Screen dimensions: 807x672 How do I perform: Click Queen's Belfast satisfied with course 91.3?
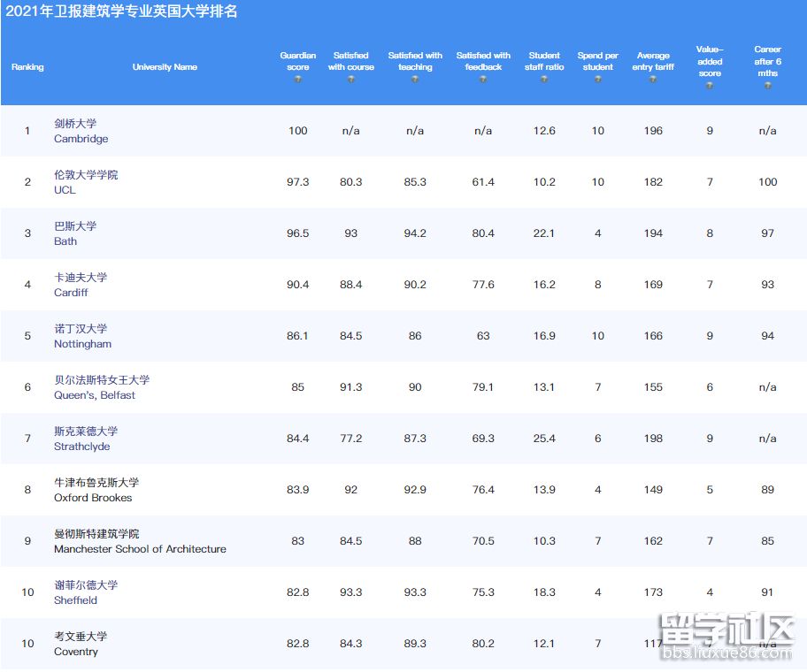coord(350,387)
